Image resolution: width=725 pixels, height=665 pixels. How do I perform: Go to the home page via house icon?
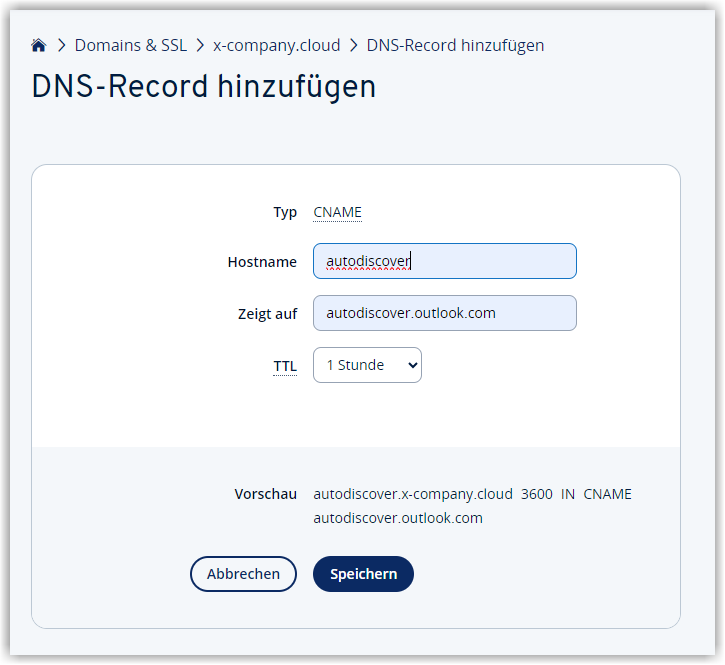(39, 45)
